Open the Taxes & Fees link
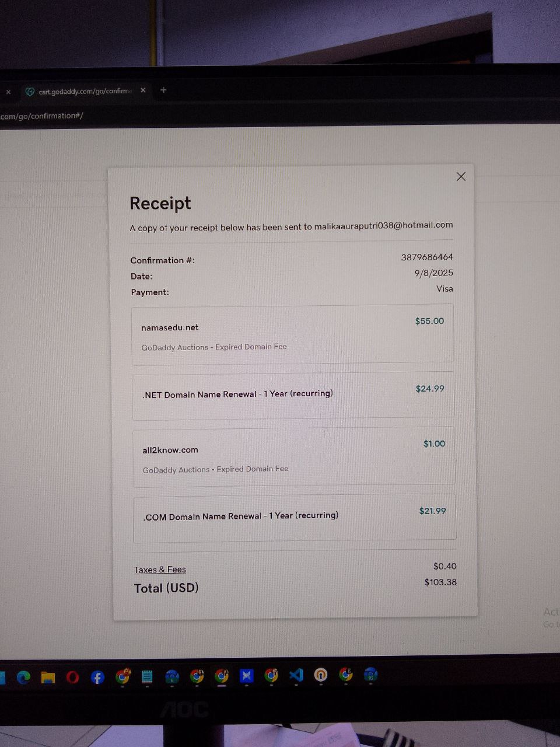 [160, 570]
